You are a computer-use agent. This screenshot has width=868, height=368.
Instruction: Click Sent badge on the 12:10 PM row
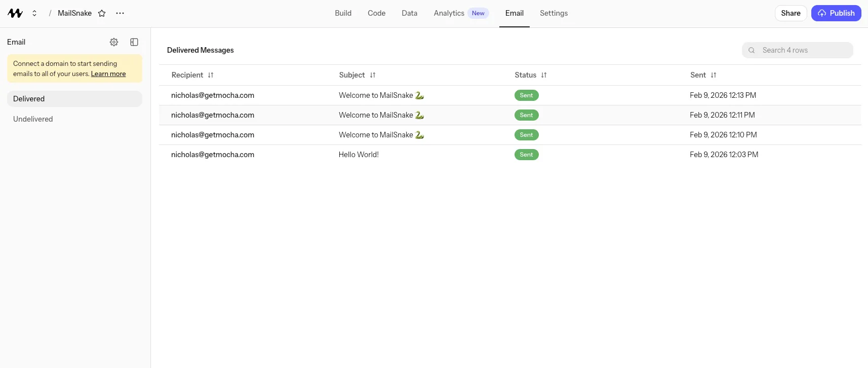click(x=526, y=135)
